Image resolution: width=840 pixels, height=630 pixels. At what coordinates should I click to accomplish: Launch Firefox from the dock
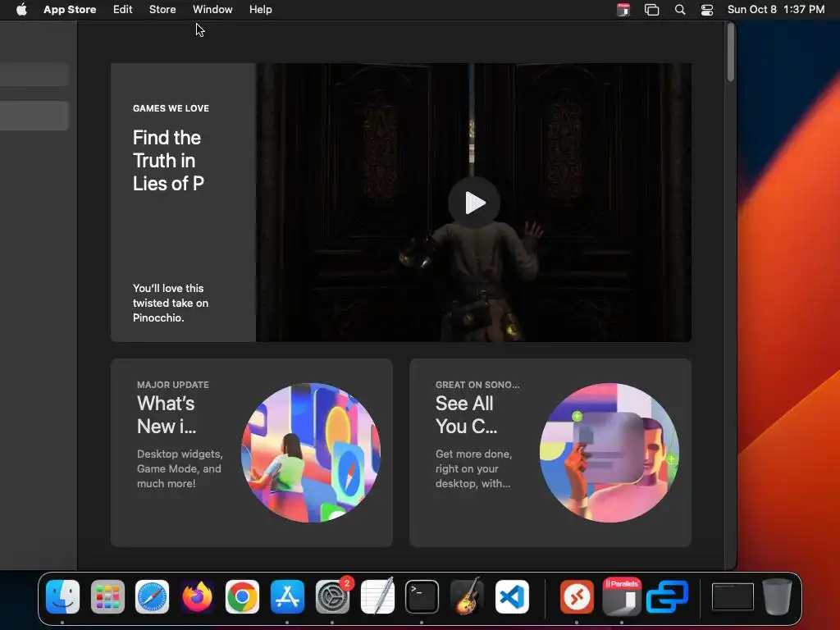(x=197, y=596)
